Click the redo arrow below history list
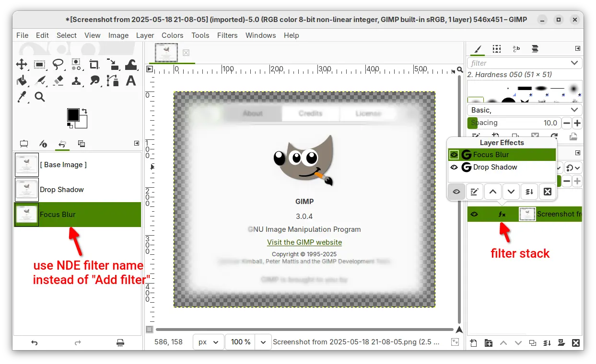This screenshot has height=364, width=596. tap(78, 342)
